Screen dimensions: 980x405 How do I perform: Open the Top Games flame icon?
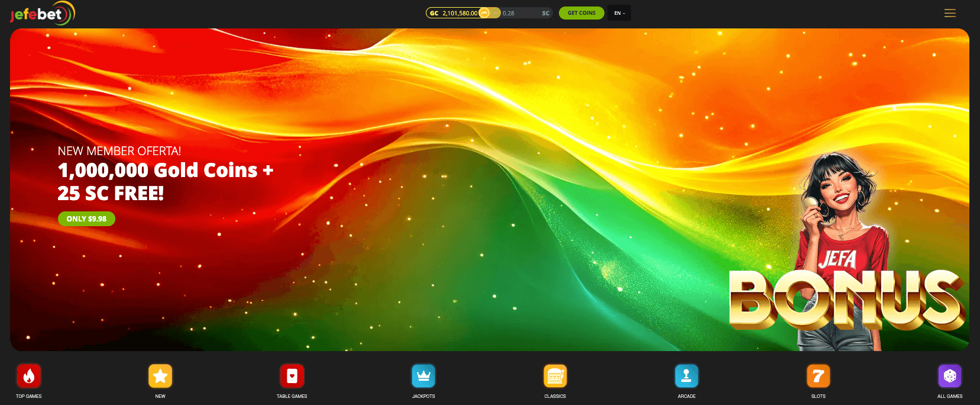29,375
